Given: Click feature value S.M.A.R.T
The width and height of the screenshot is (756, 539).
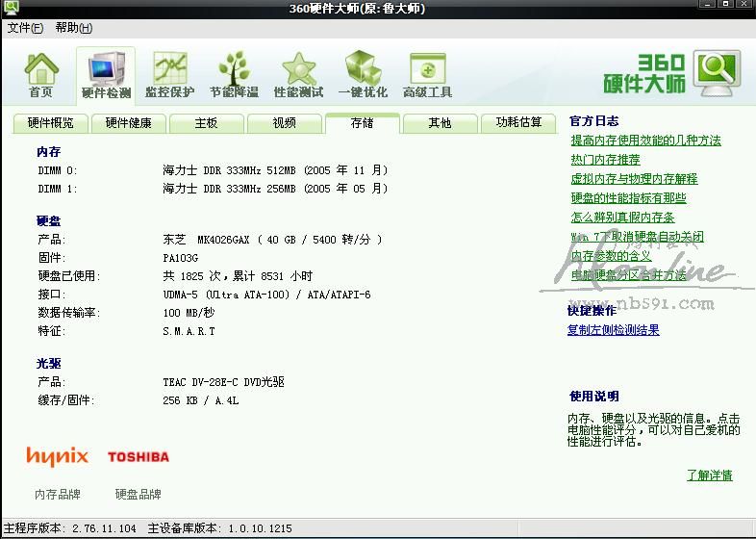Looking at the screenshot, I should click(x=189, y=331).
